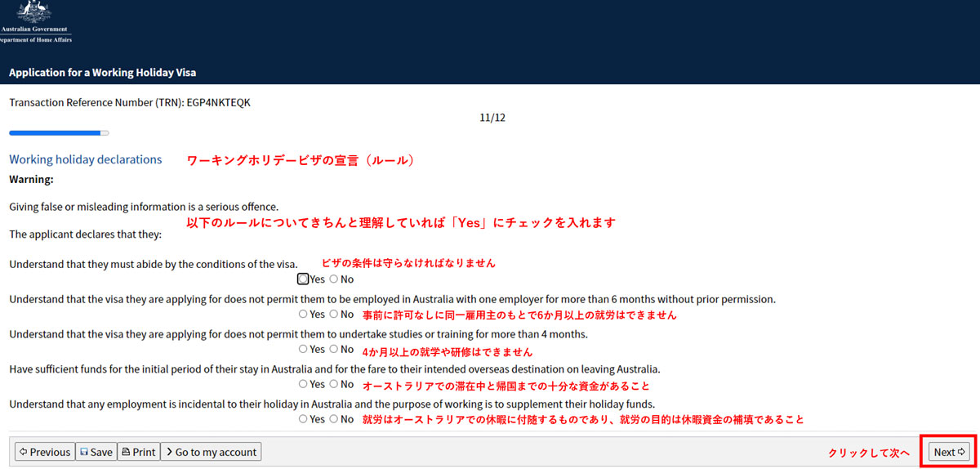Click the Application for a Working Holiday Visa title

tap(102, 73)
